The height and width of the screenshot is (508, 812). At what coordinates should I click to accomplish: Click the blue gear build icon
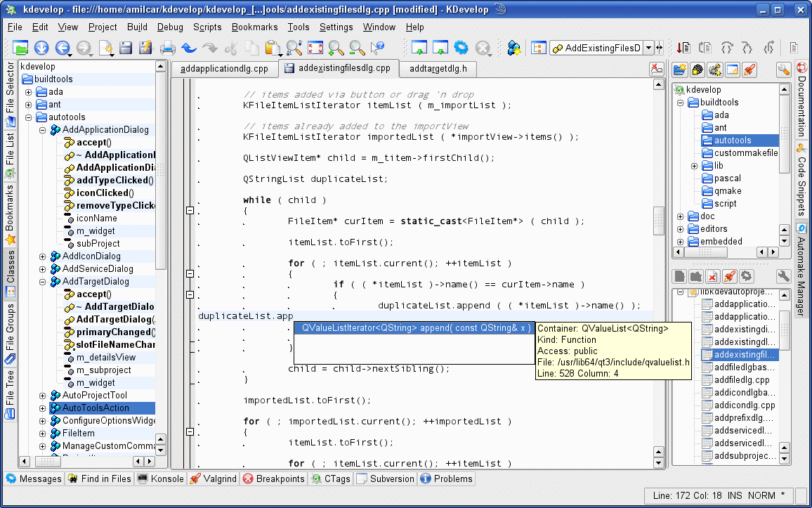[461, 48]
